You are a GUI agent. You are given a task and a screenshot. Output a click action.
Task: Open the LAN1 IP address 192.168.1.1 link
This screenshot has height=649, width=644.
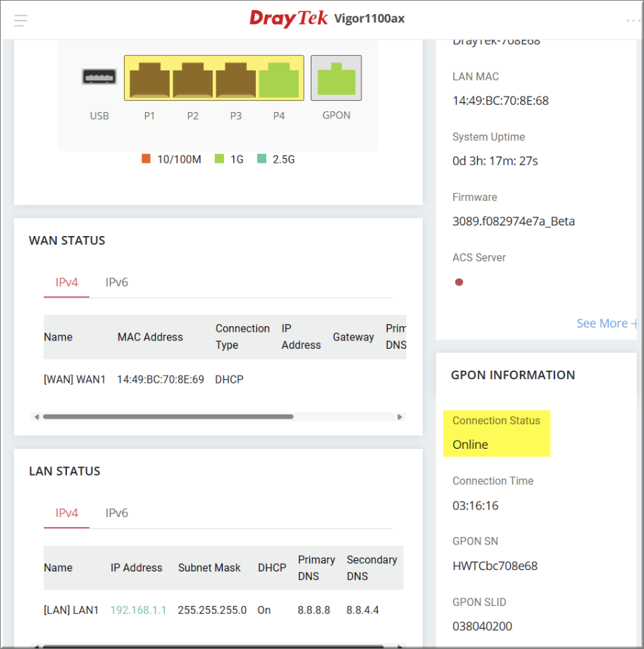[138, 610]
